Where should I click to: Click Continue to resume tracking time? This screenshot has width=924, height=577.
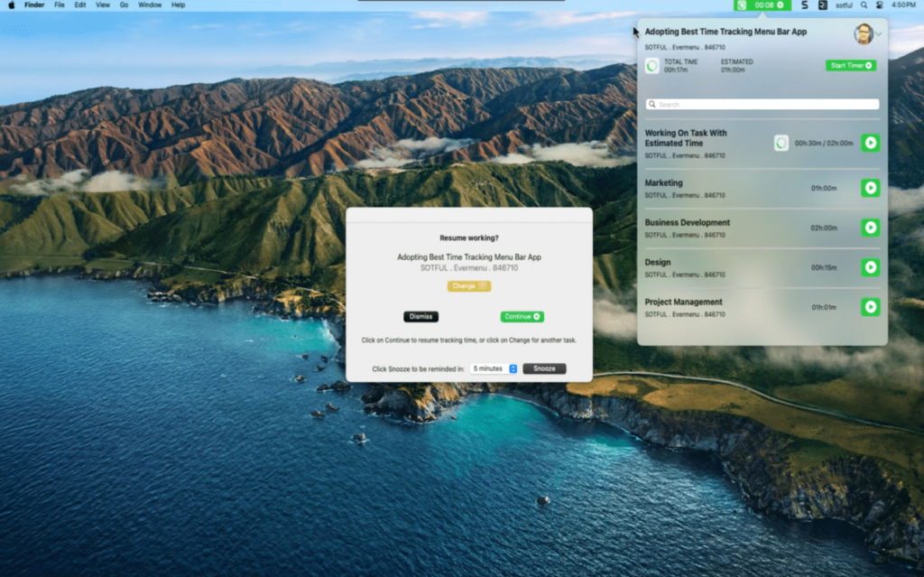(522, 316)
